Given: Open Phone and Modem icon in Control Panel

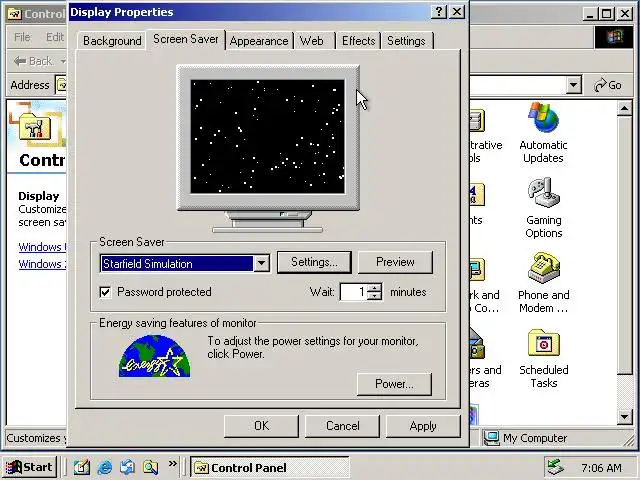Looking at the screenshot, I should 543,283.
